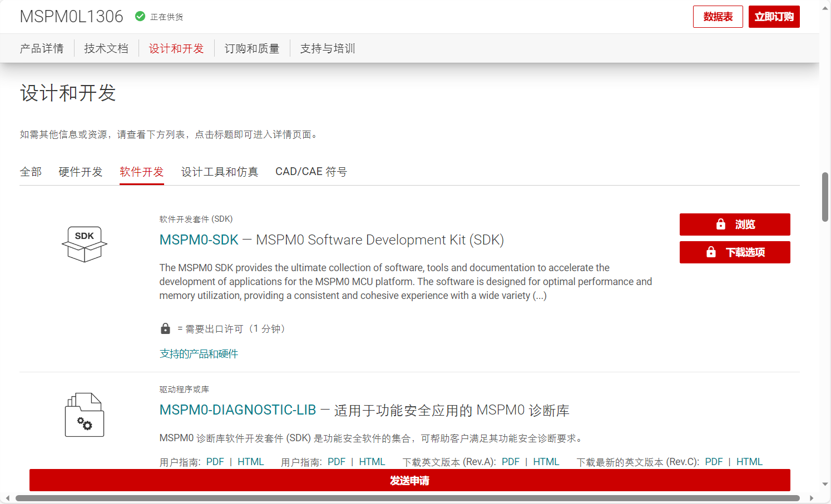
Task: Open the 产品详情 navigation tab
Action: click(x=42, y=49)
